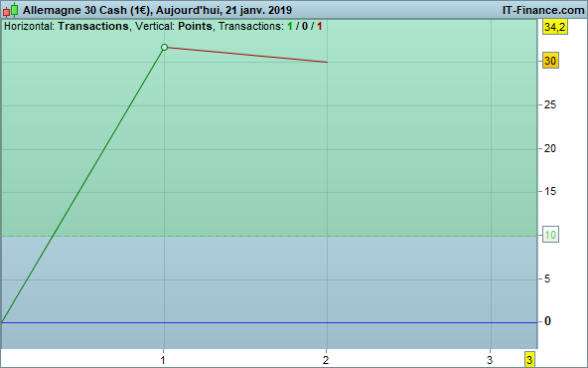Click the y-axis label 20
588x368 pixels.
(x=550, y=149)
